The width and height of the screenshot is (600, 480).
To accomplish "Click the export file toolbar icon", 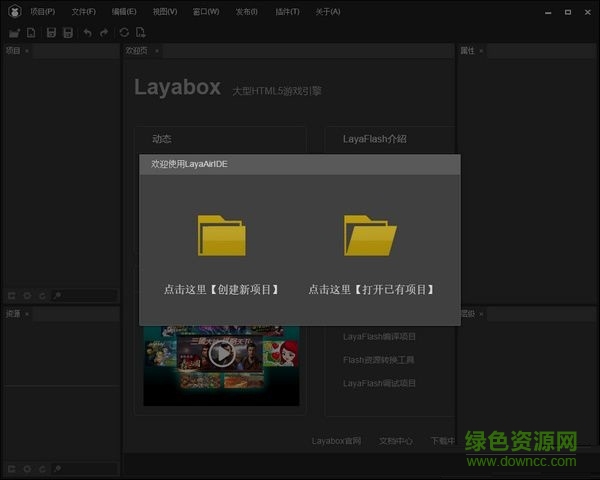I will 140,33.
